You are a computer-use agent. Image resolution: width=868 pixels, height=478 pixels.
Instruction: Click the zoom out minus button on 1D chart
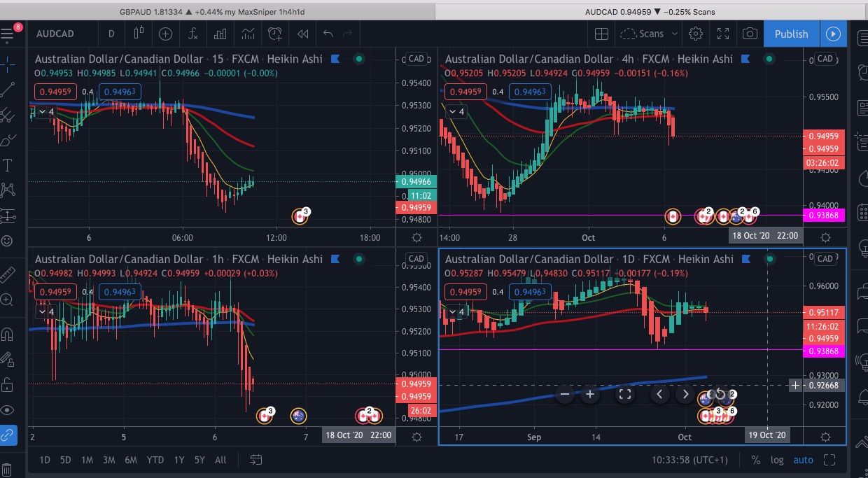point(564,394)
